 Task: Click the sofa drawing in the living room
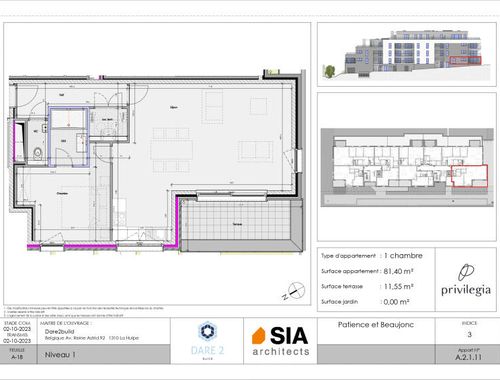coord(255,151)
